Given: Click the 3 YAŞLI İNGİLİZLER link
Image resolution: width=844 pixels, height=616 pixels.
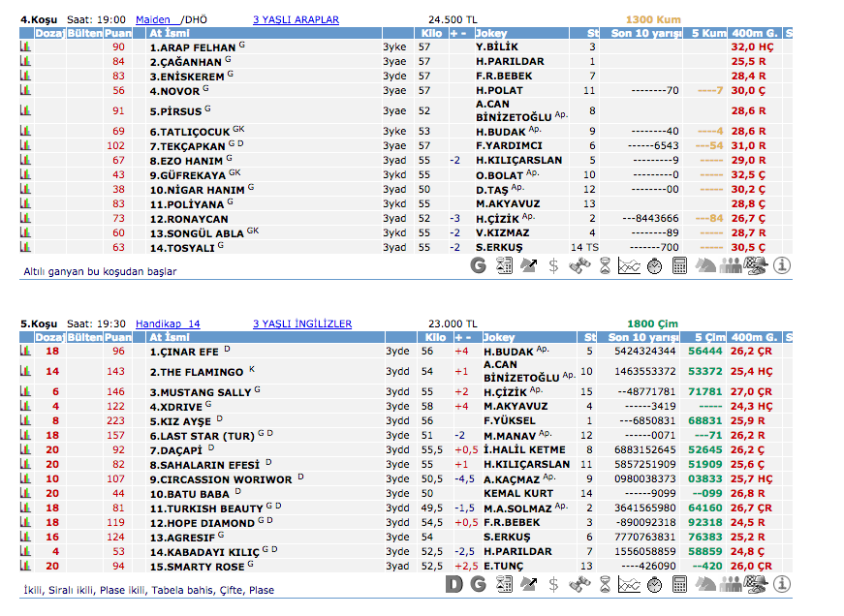Looking at the screenshot, I should 301,323.
